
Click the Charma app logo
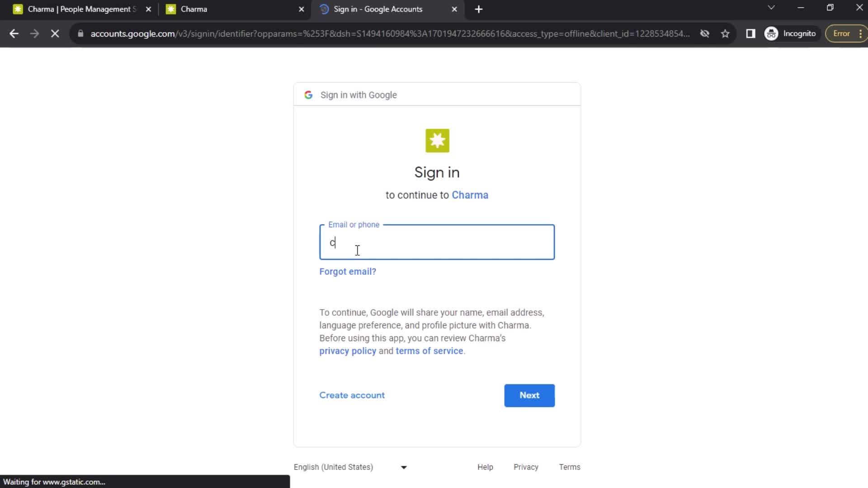(437, 141)
